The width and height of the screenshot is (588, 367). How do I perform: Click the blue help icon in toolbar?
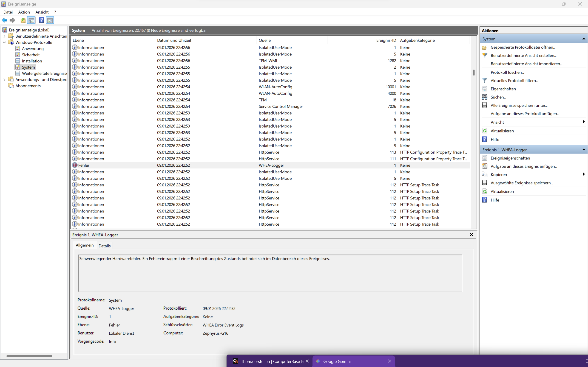coord(41,20)
